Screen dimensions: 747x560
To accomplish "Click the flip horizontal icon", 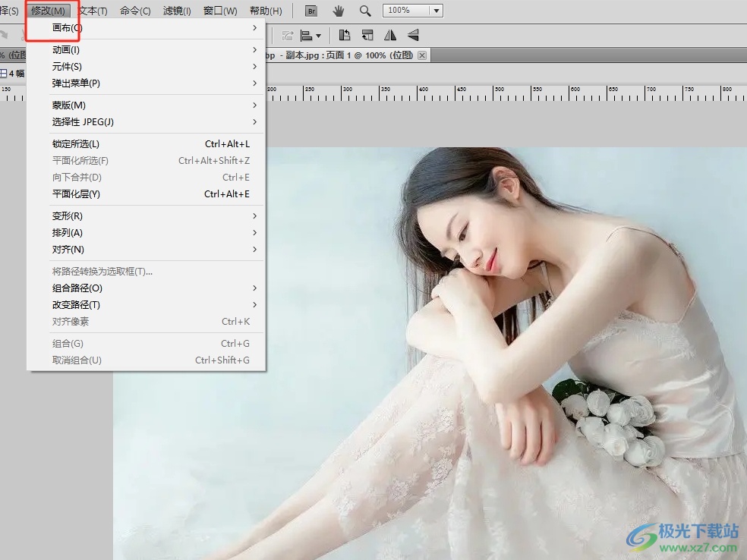I will [390, 35].
